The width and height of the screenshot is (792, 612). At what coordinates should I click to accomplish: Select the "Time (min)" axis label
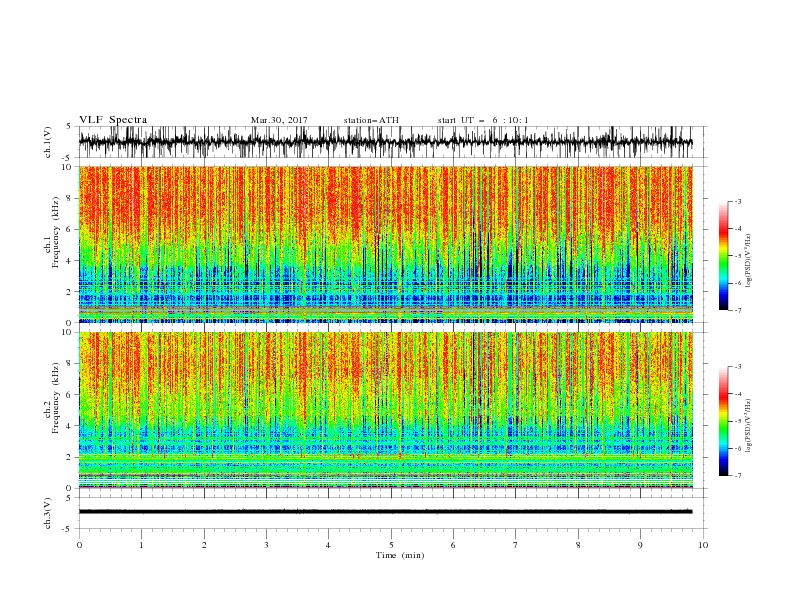tap(400, 555)
